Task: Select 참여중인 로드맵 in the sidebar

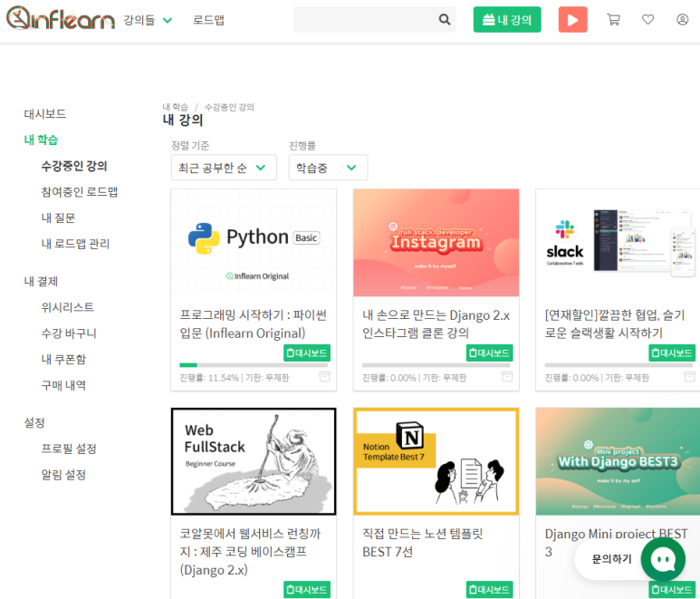Action: (x=80, y=192)
